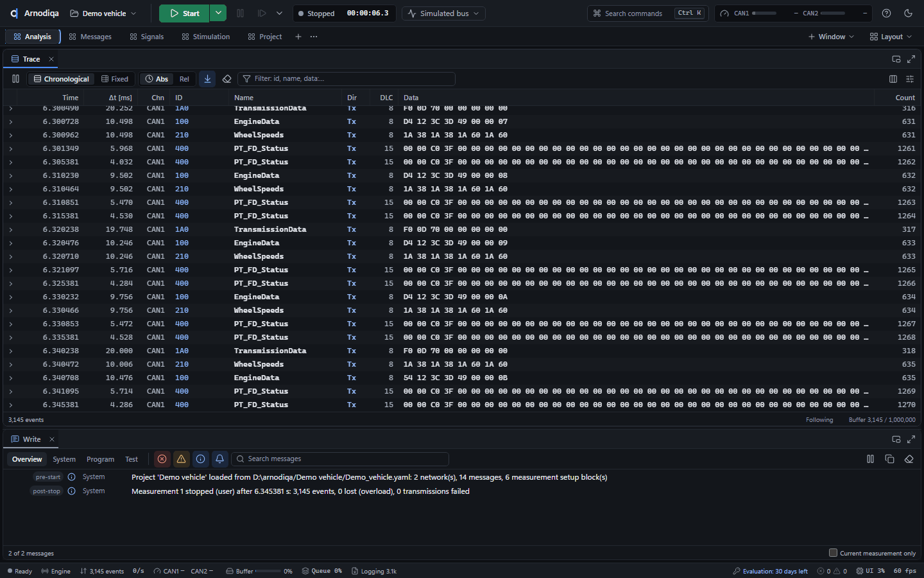Image resolution: width=924 pixels, height=578 pixels.
Task: Clear trace with the eraser icon
Action: 227,79
